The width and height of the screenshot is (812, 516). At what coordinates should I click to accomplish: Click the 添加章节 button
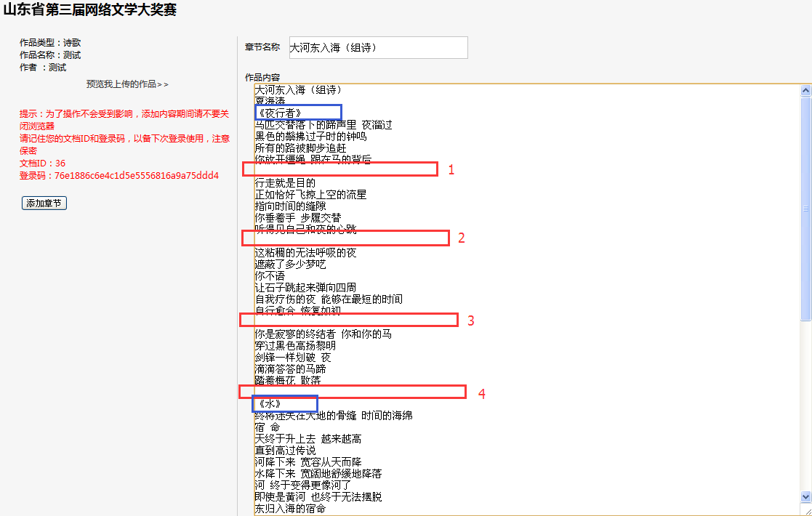(44, 203)
